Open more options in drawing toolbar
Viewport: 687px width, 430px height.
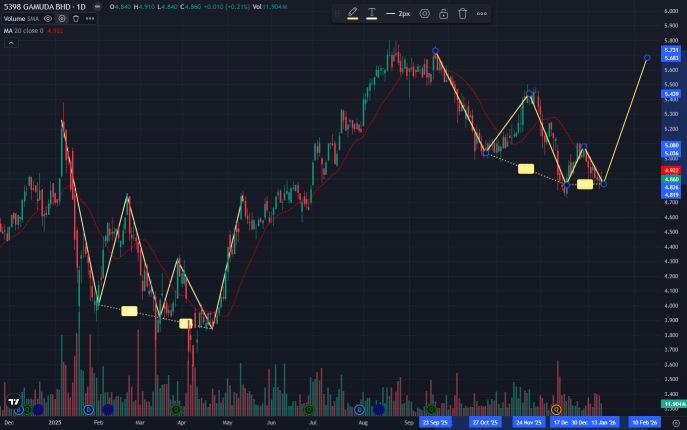click(482, 14)
